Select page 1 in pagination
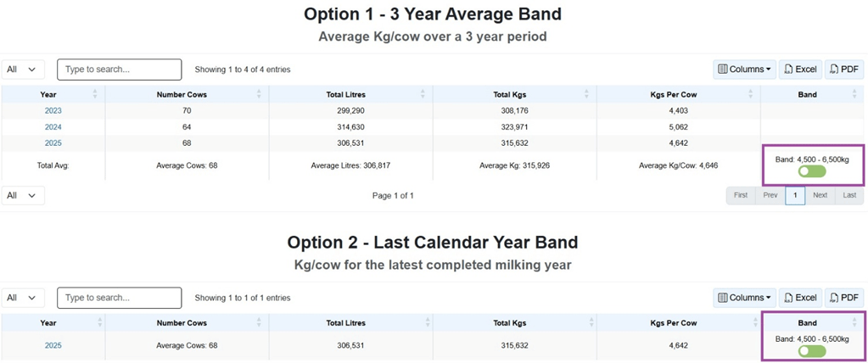Screen dimensions: 868x363 pos(795,195)
